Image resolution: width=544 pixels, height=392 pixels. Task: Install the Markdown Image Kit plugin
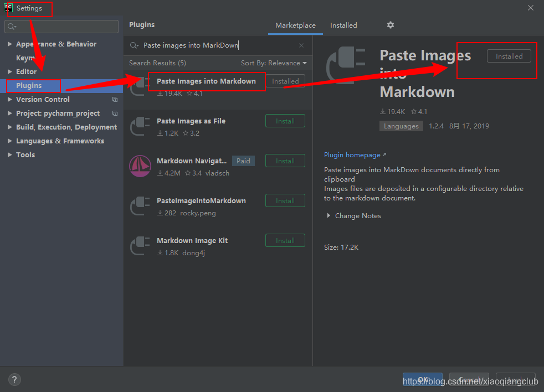click(285, 241)
